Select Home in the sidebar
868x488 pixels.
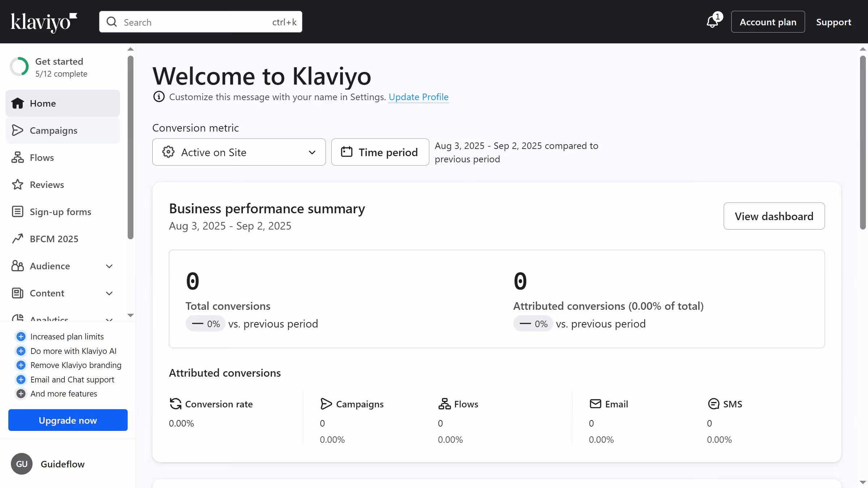click(42, 103)
